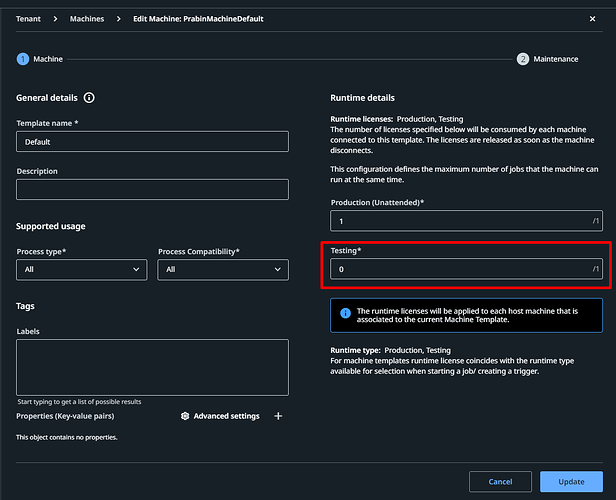Click the General details info icon
This screenshot has height=500, width=616.
(89, 98)
